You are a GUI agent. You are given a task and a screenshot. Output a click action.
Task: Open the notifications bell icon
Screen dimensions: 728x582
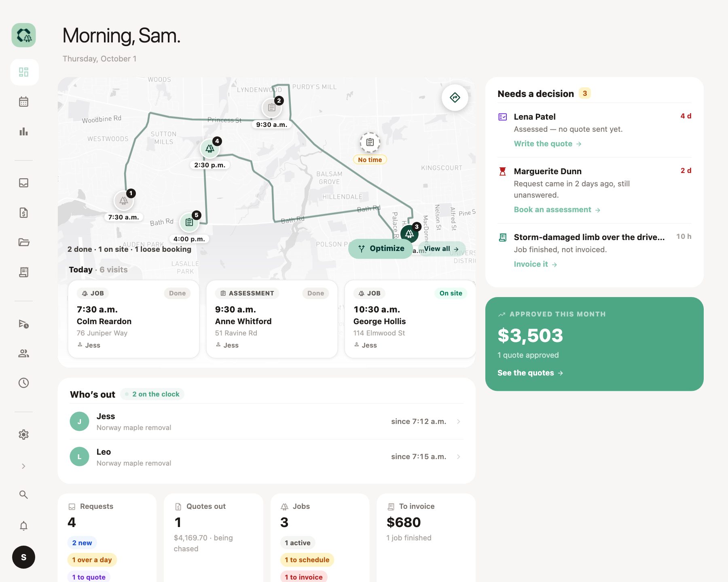coord(24,526)
